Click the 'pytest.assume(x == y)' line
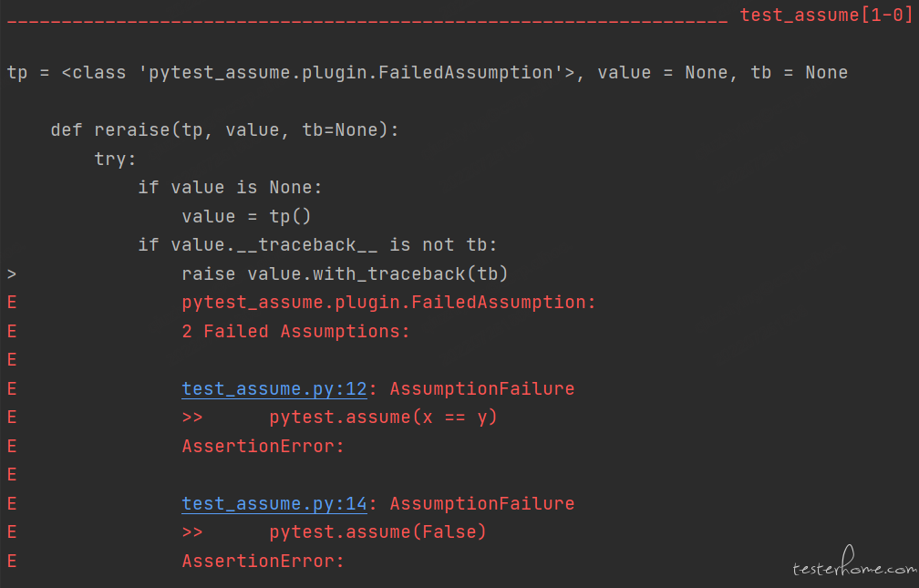Image resolution: width=919 pixels, height=588 pixels. [383, 417]
